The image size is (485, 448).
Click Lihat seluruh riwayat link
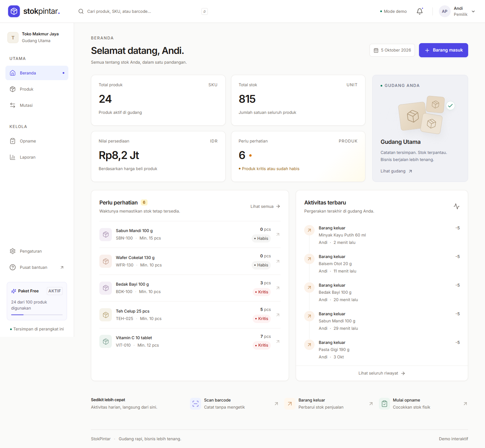pyautogui.click(x=382, y=373)
